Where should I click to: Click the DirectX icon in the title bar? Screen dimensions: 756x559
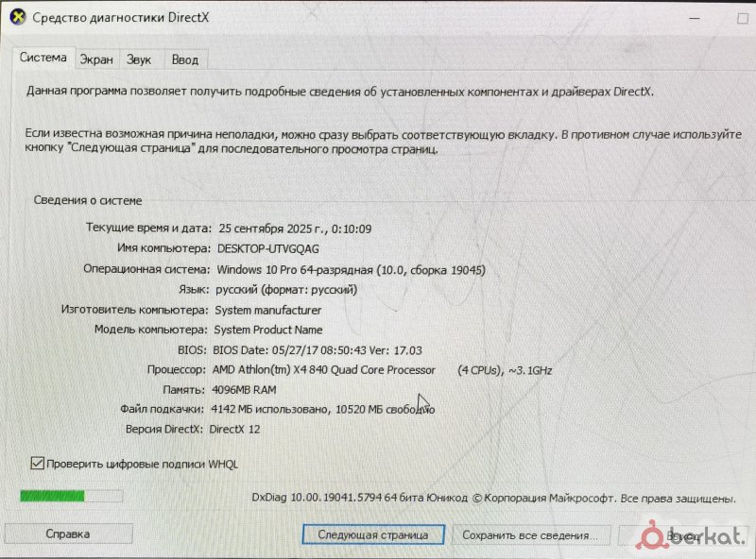pyautogui.click(x=17, y=17)
